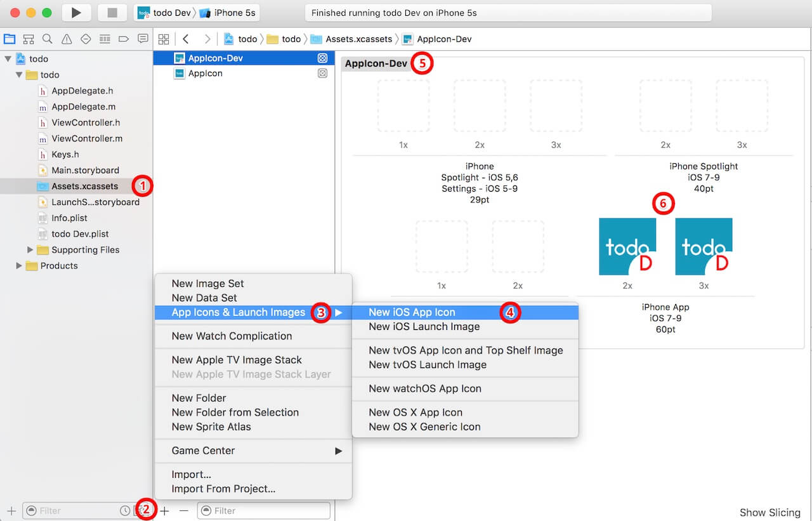Collapse the todo folder group
812x521 pixels.
[x=20, y=74]
